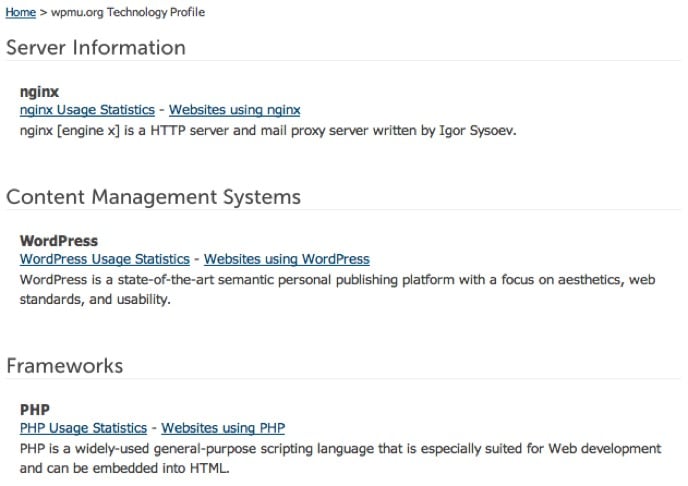The height and width of the screenshot is (486, 688).
Task: Click the Server Information heading
Action: 96,47
